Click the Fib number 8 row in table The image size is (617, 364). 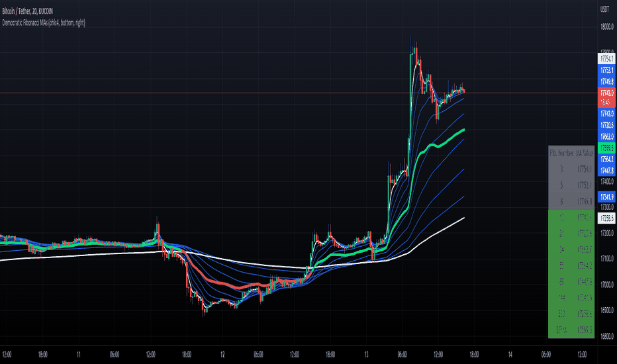pos(571,201)
